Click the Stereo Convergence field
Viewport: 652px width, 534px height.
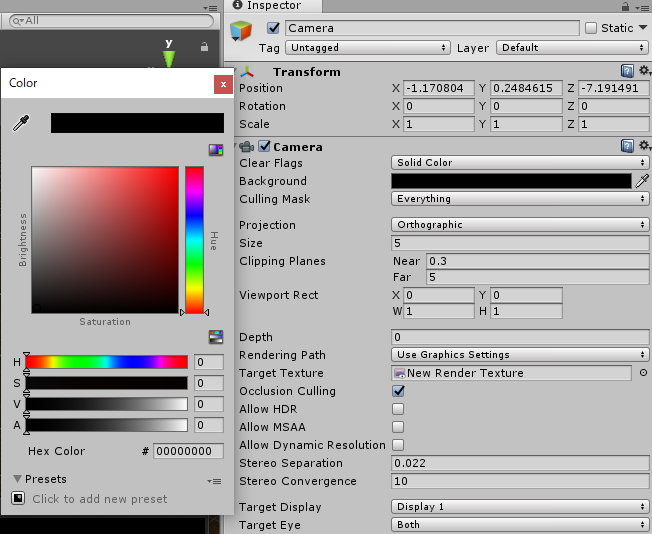[x=520, y=481]
